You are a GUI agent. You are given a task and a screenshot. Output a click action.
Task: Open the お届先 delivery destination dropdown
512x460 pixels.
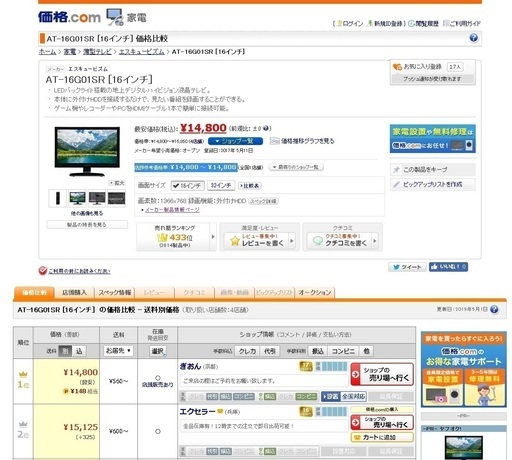point(118,351)
